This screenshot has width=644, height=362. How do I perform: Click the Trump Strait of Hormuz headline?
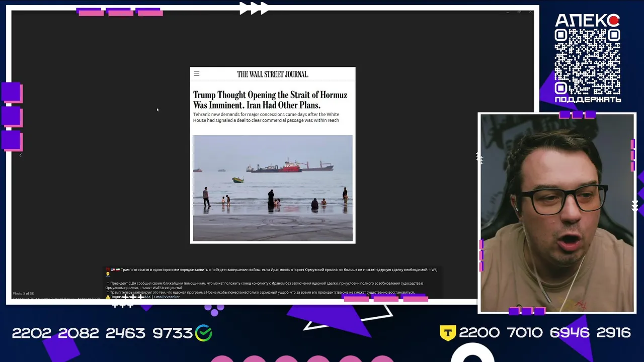pos(270,100)
